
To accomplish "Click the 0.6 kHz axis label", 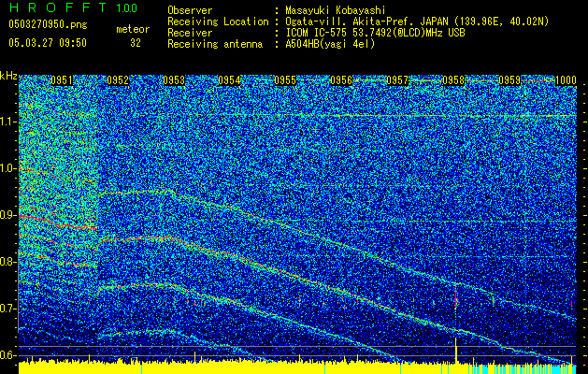I will [x=8, y=355].
